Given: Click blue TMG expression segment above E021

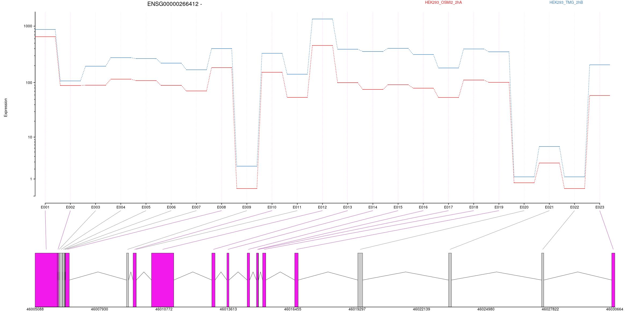Looking at the screenshot, I should 549,147.
